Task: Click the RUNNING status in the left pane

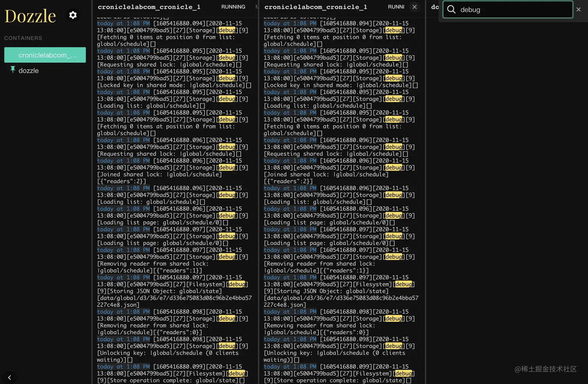Action: (233, 7)
